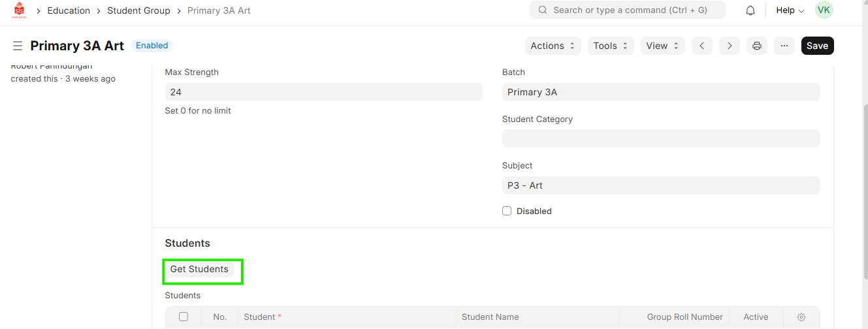Click the school logo home icon

19,10
